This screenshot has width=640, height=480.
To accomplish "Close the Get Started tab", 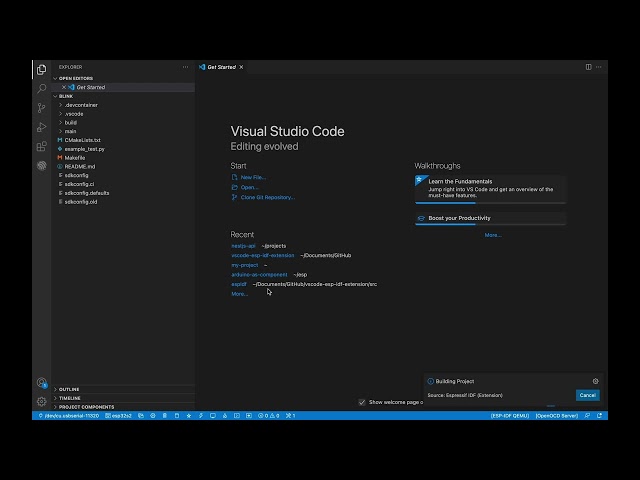I will 241,67.
